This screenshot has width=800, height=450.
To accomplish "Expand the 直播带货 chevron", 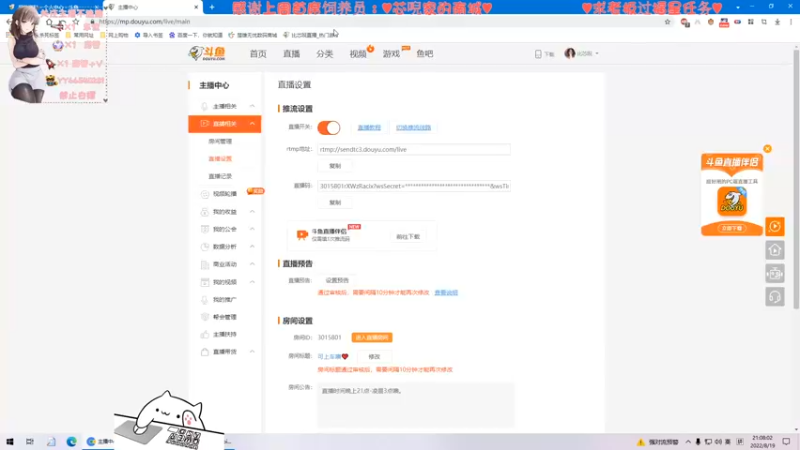I will click(x=252, y=352).
